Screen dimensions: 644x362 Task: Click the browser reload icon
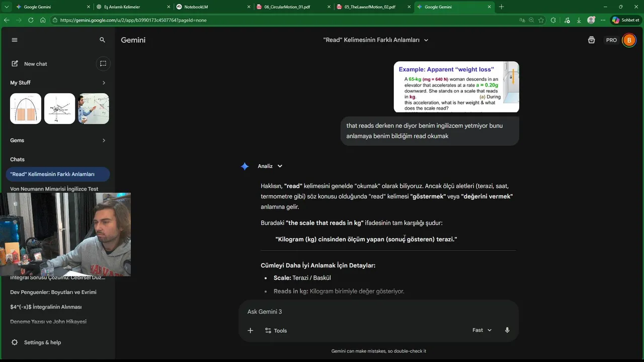[x=31, y=20]
